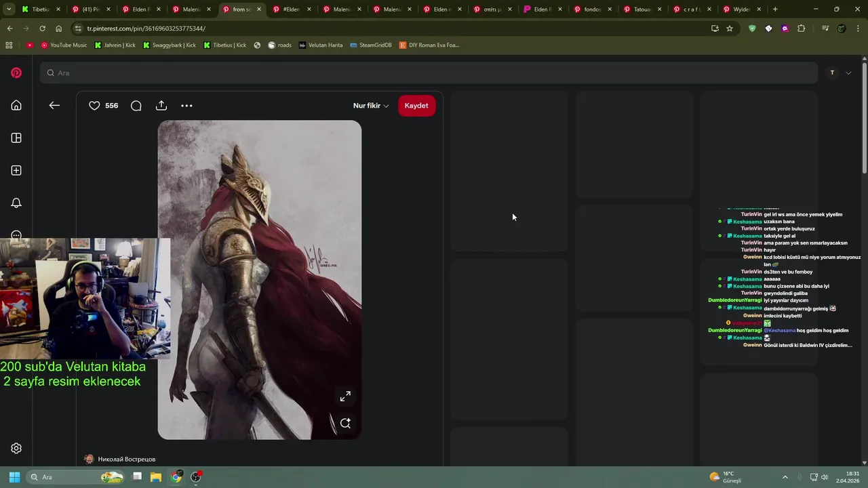The width and height of the screenshot is (868, 488).
Task: Open Pinterest home feed icon
Action: coord(16,105)
